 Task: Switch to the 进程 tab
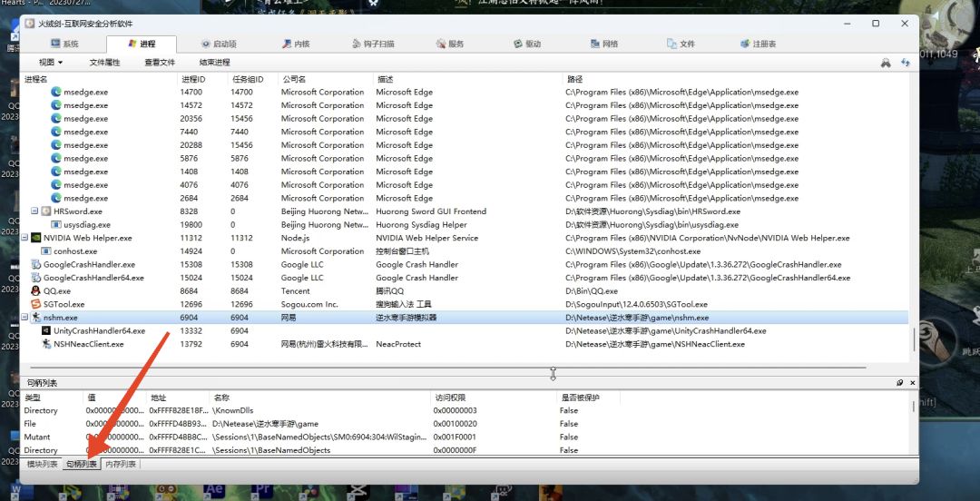click(x=142, y=44)
